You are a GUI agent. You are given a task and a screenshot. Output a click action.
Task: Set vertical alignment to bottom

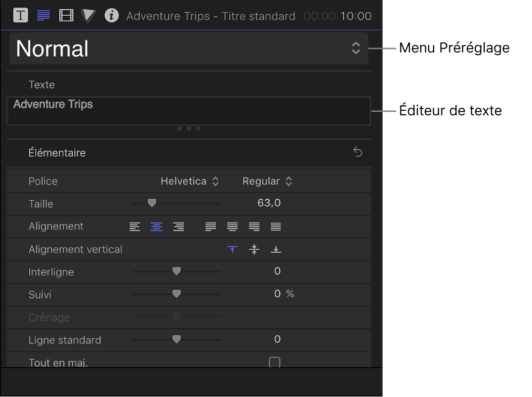276,249
